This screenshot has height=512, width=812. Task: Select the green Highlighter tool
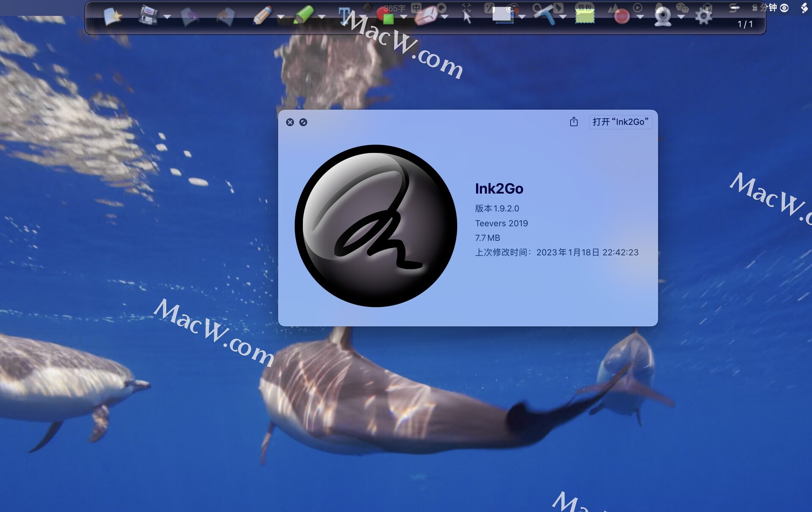point(304,15)
